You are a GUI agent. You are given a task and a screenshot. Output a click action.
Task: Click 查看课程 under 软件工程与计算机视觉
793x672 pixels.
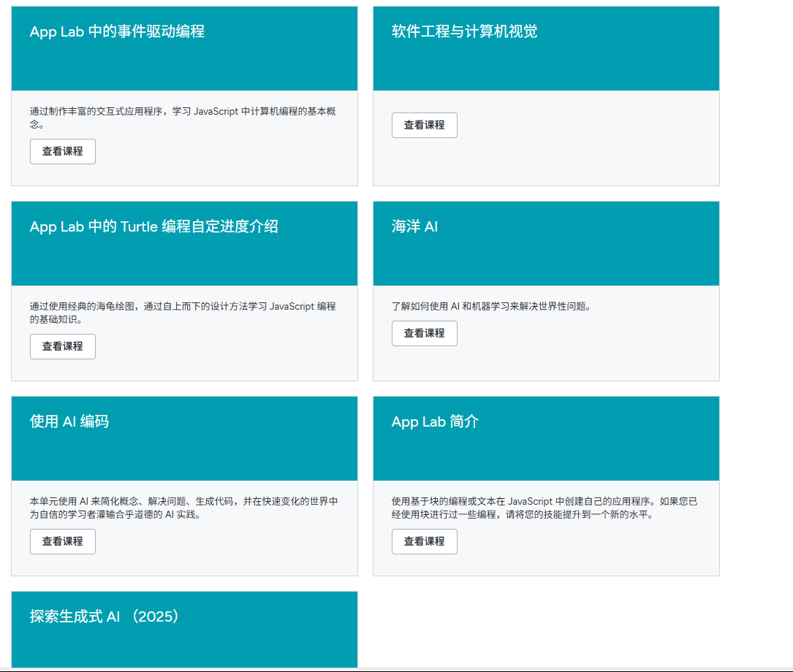coord(425,126)
